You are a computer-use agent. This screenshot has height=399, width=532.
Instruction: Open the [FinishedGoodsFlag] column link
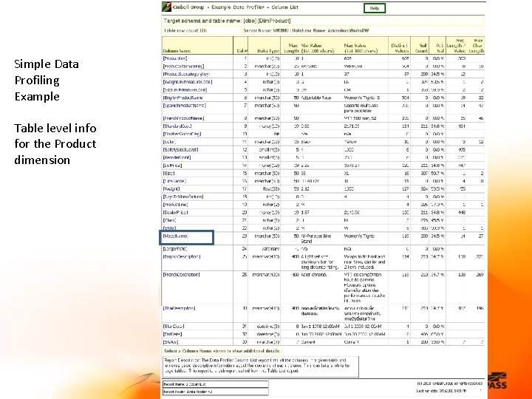coord(182,134)
